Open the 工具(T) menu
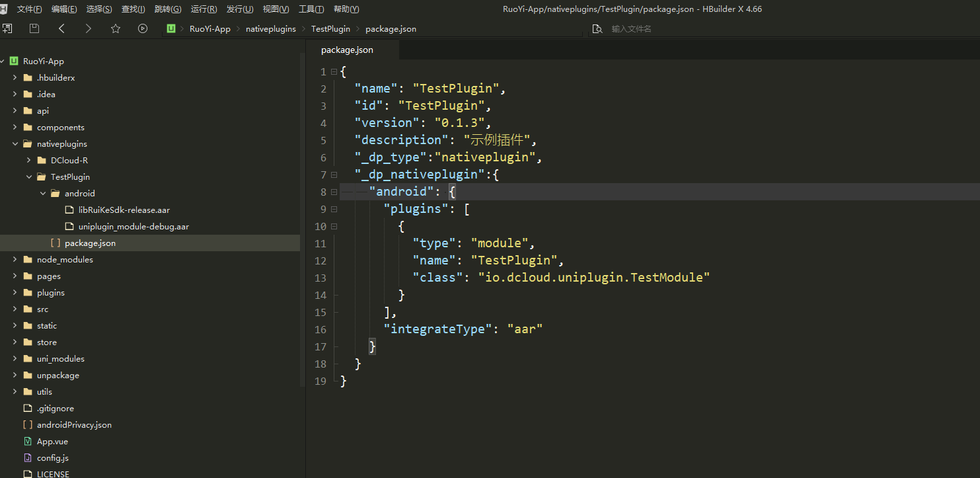Image resolution: width=980 pixels, height=478 pixels. click(311, 9)
